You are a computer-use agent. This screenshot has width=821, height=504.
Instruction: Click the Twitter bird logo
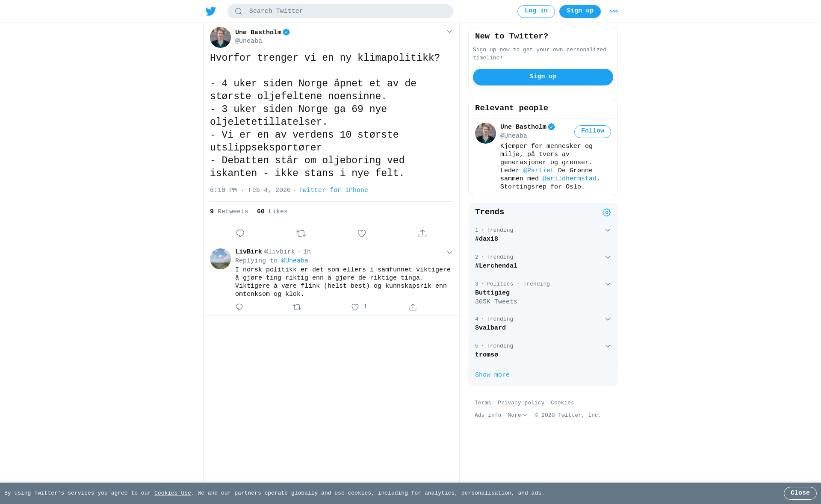211,11
